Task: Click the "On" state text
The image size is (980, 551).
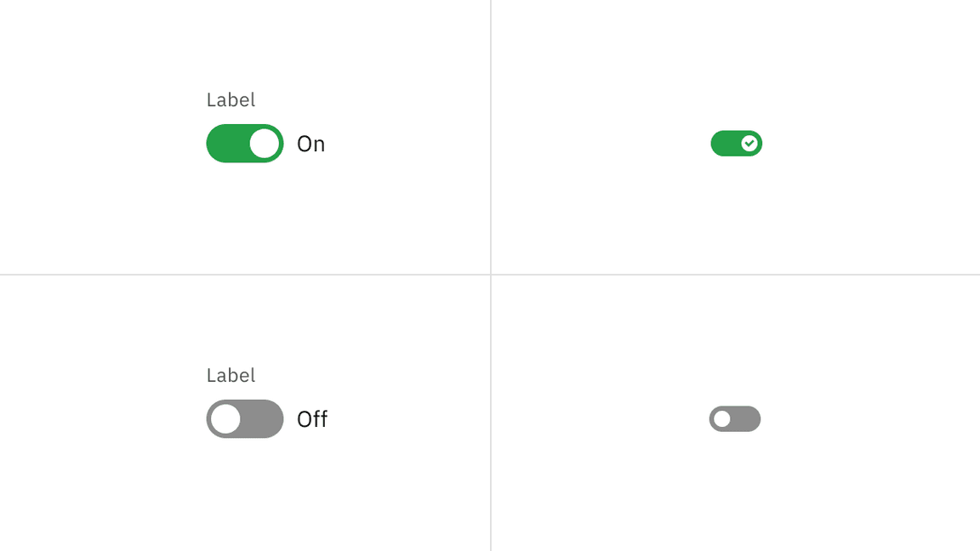Action: click(x=311, y=145)
